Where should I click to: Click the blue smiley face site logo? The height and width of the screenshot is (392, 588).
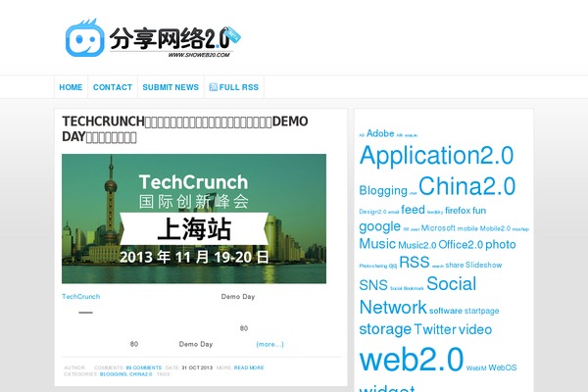click(x=84, y=38)
